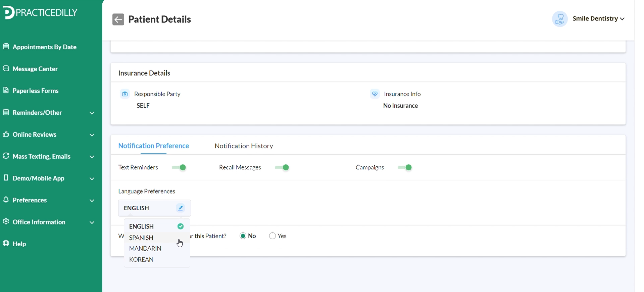Click the Smile Dentistry profile avatar
Screen dimensions: 644x292
[560, 19]
